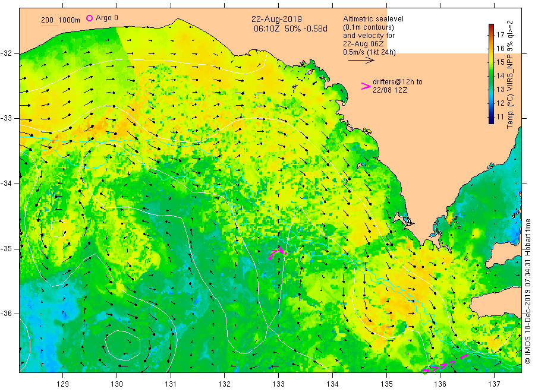Click the 0.5m/s (1kt 24h) label
The width and height of the screenshot is (535, 392).
370,52
